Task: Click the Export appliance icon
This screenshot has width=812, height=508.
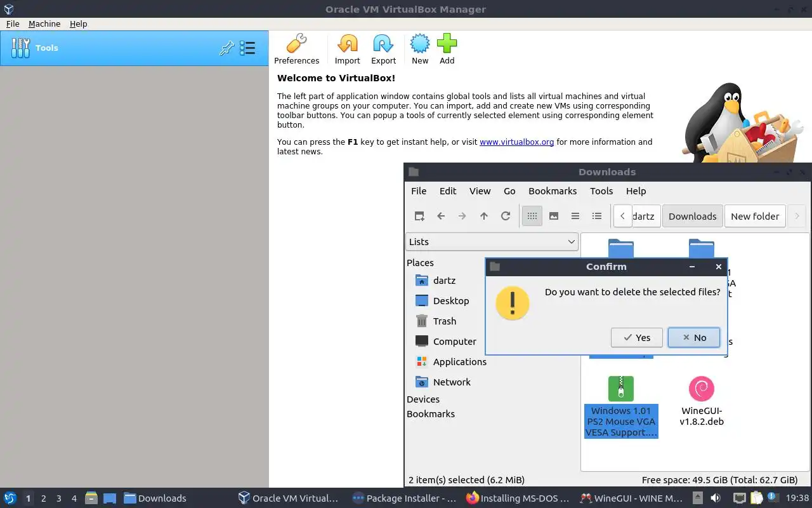Action: [383, 50]
